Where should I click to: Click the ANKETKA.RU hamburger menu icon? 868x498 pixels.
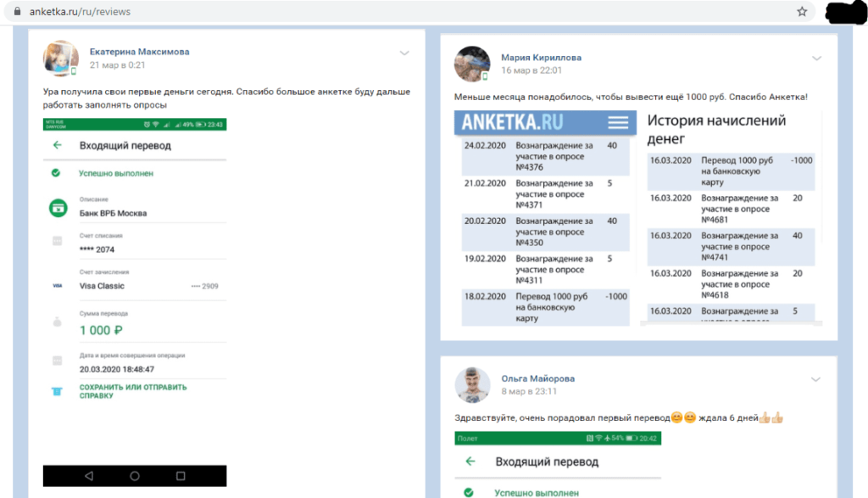[x=618, y=122]
